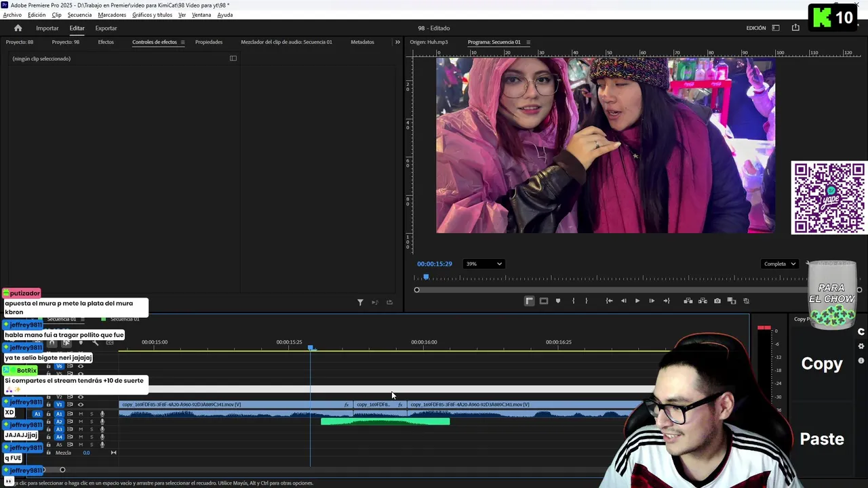Open Gráficos y títulos menu
The image size is (868, 488).
tap(152, 15)
